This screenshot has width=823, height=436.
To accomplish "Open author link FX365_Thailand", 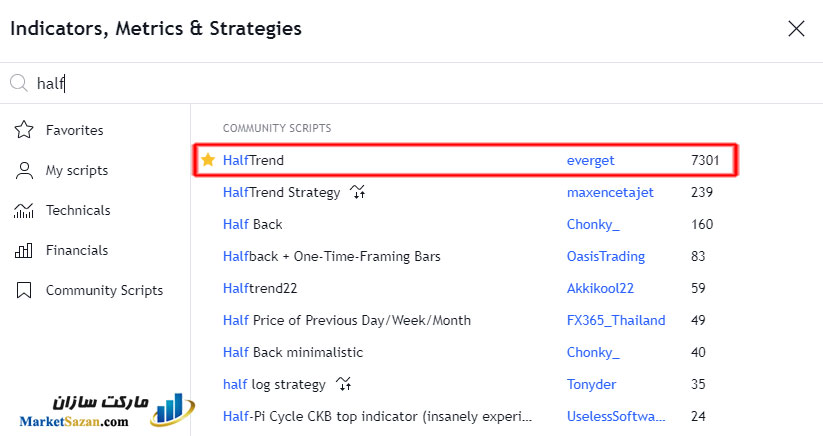I will 616,320.
